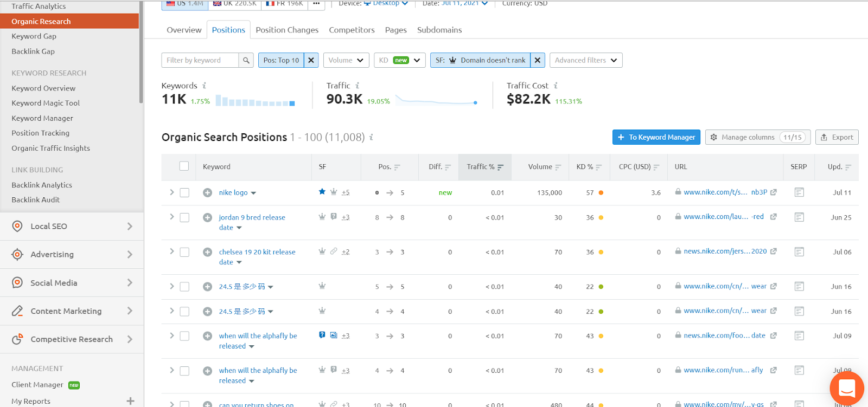Click the info icon beside Keywords

coord(205,86)
